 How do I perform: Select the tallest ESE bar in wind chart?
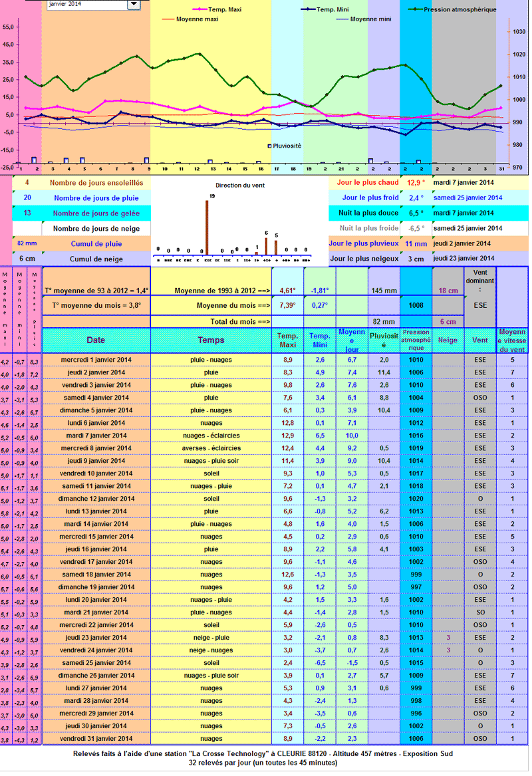pos(207,227)
